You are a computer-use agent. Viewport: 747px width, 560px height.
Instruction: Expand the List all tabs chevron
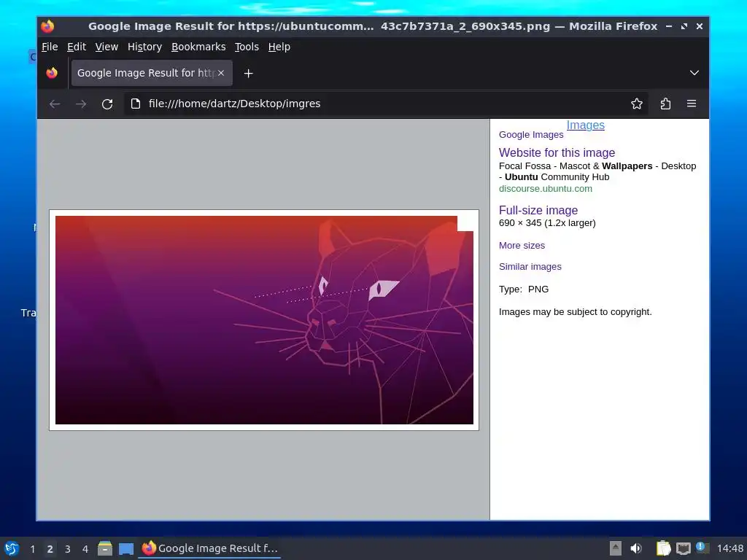[x=694, y=73]
